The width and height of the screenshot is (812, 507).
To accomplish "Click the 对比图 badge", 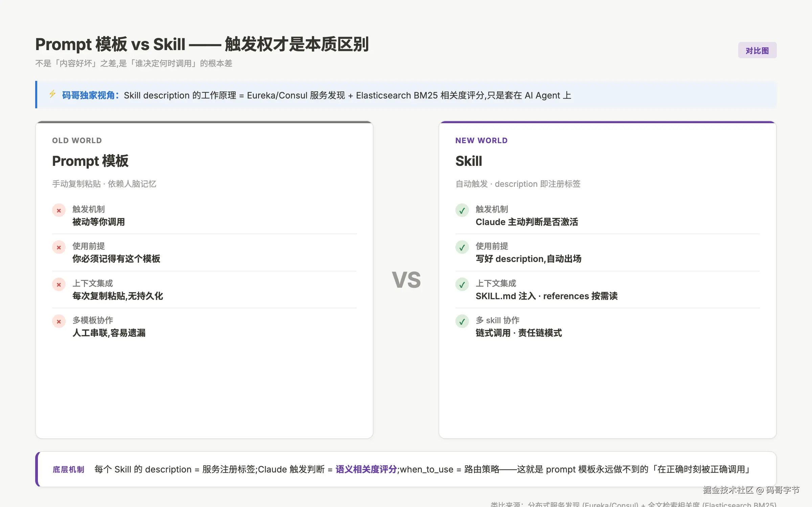I will pyautogui.click(x=757, y=50).
